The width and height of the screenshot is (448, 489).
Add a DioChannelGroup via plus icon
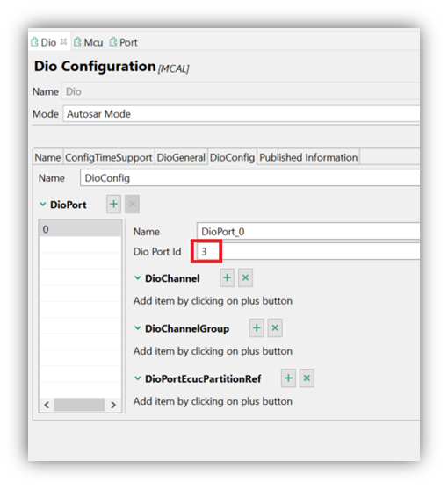[x=257, y=327]
